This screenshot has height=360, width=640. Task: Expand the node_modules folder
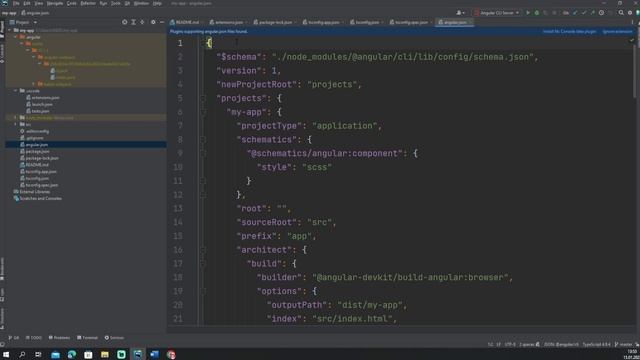point(16,118)
